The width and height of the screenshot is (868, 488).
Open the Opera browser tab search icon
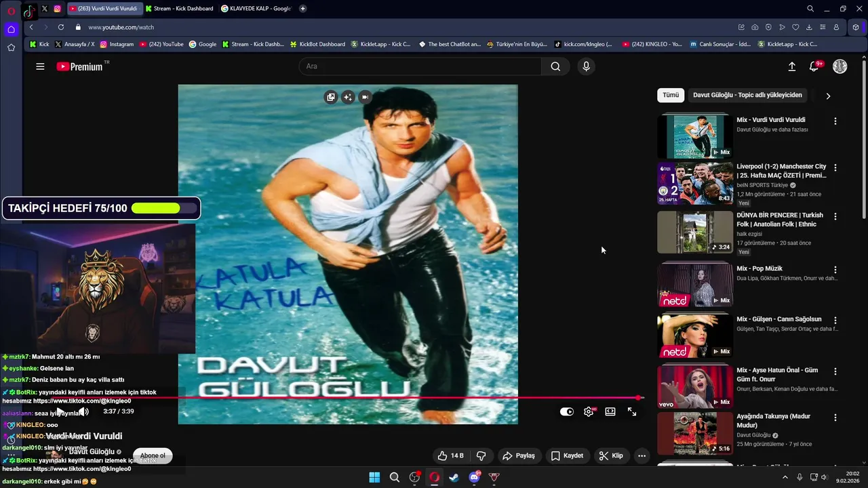coord(810,8)
